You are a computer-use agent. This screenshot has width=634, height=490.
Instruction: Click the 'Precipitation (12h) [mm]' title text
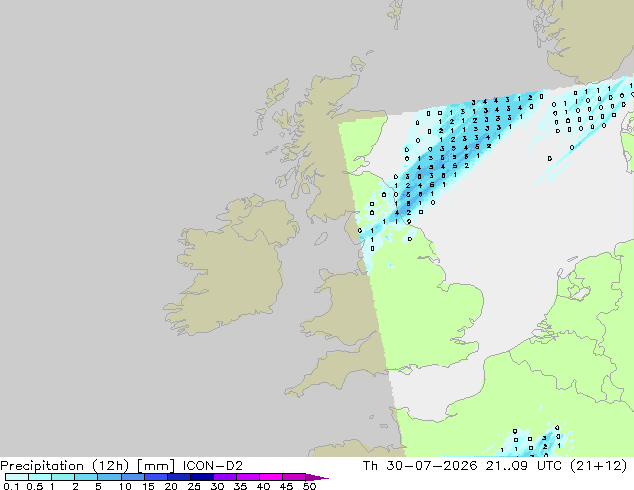[x=87, y=466]
